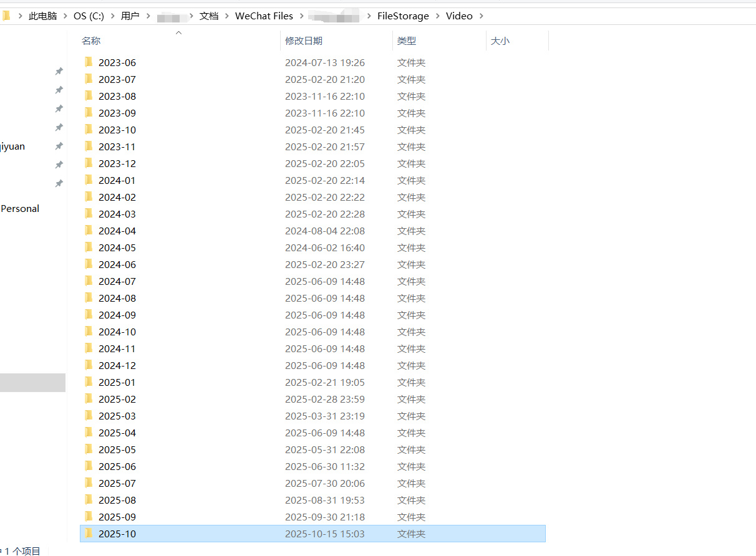Click the 2025-03 folder icon
Screen dimensions: 756x556
point(89,415)
